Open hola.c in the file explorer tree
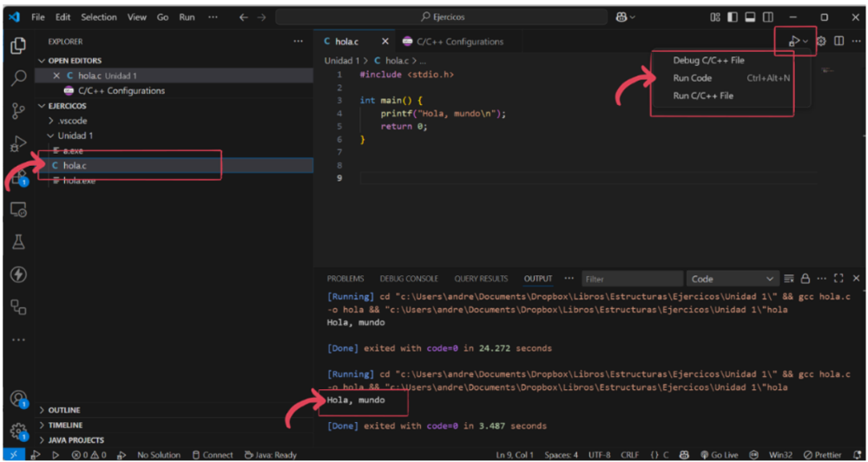Image resolution: width=868 pixels, height=462 pixels. tap(75, 165)
